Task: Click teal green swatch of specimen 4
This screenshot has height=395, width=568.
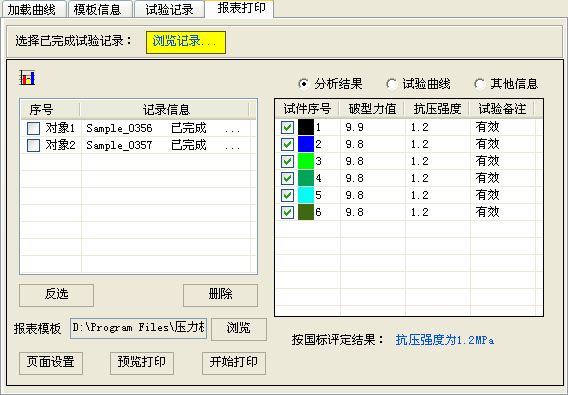Action: (x=306, y=178)
